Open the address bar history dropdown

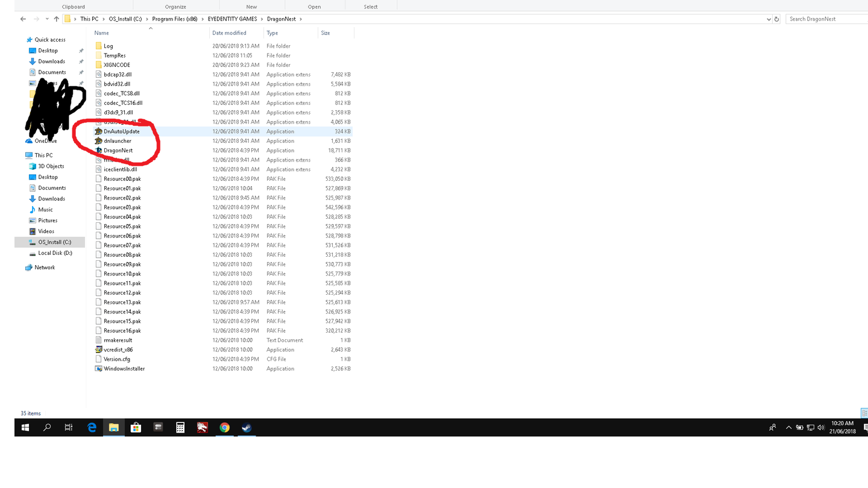769,19
